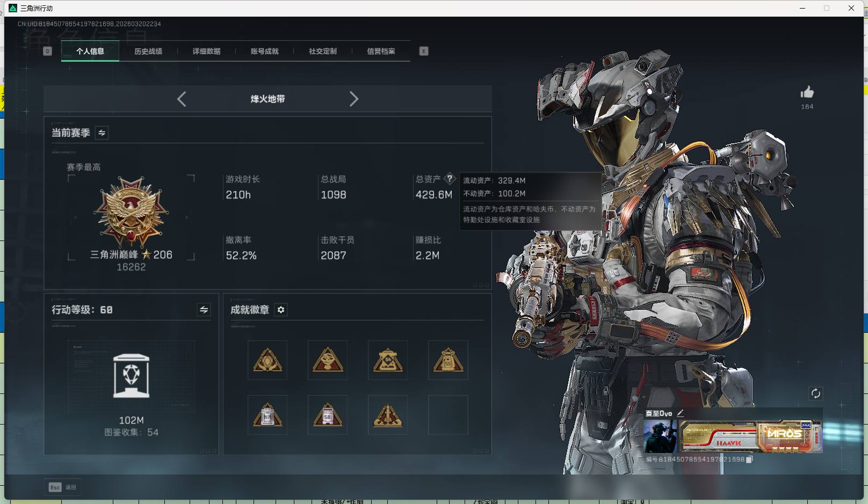Select the armillary globe achievement badge
Image resolution: width=868 pixels, height=504 pixels.
328,360
